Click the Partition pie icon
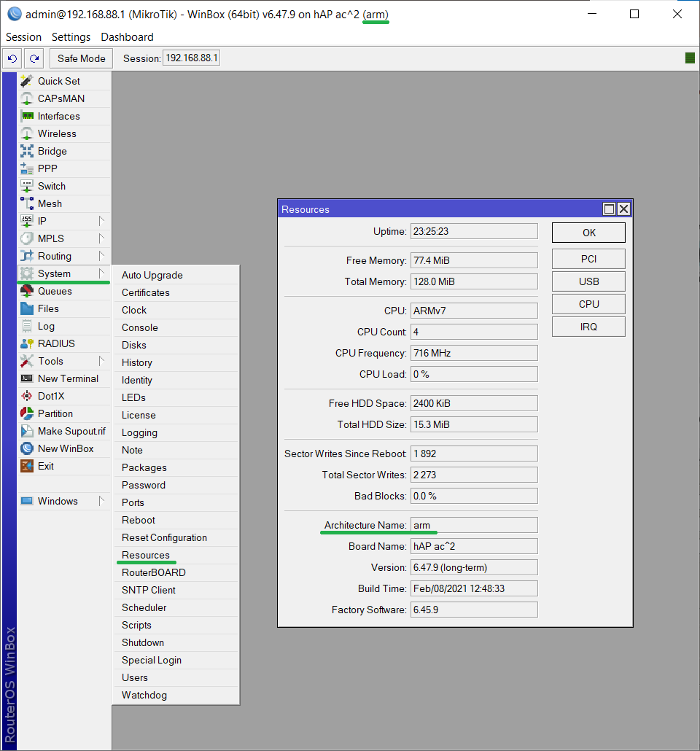Screen dimensions: 700x751 [27, 413]
